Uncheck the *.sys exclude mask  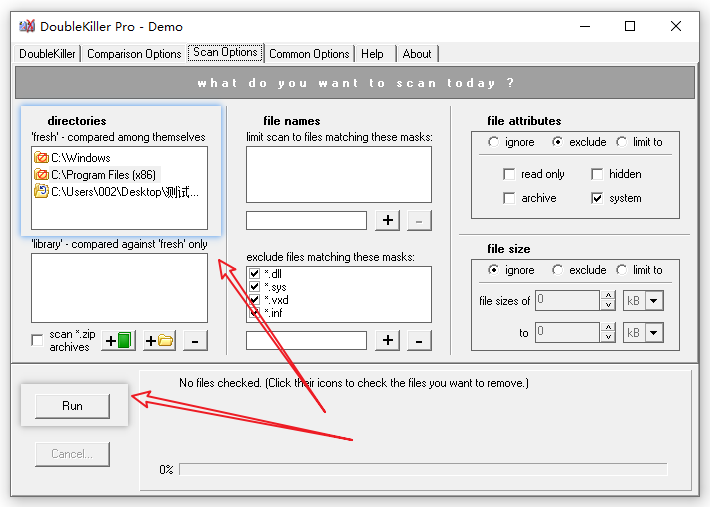[254, 287]
